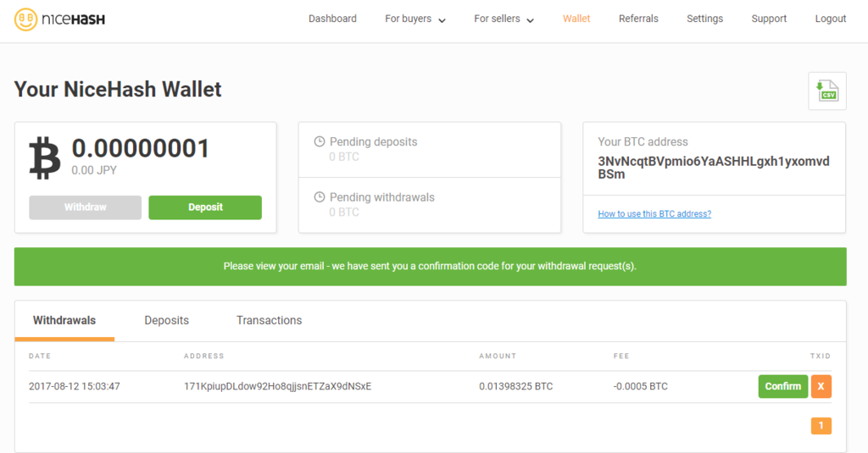Image resolution: width=868 pixels, height=453 pixels.
Task: Switch to the Deposits tab
Action: [167, 320]
